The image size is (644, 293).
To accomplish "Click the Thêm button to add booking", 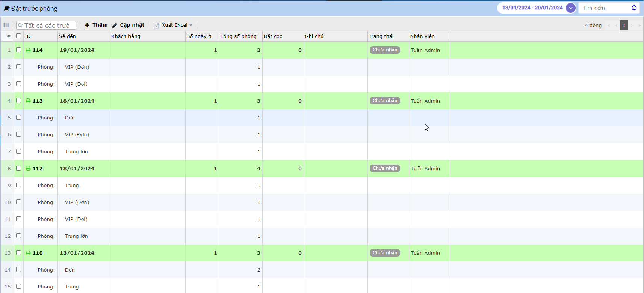I will pyautogui.click(x=96, y=25).
